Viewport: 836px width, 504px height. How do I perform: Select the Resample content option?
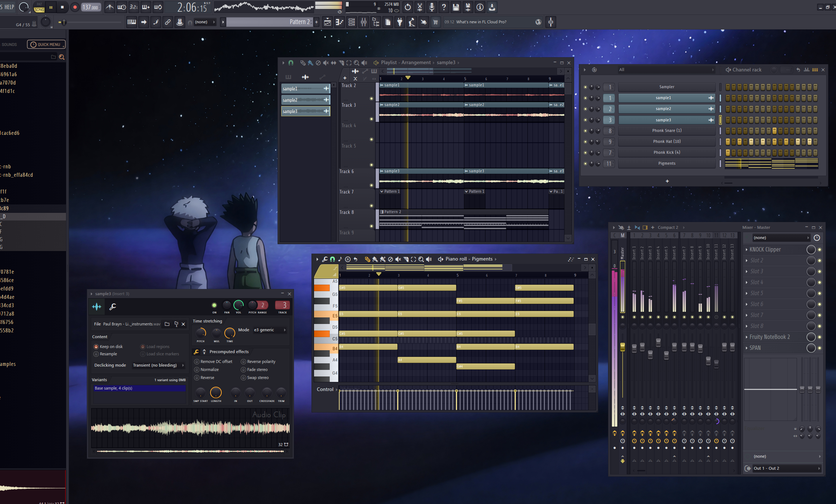(96, 354)
